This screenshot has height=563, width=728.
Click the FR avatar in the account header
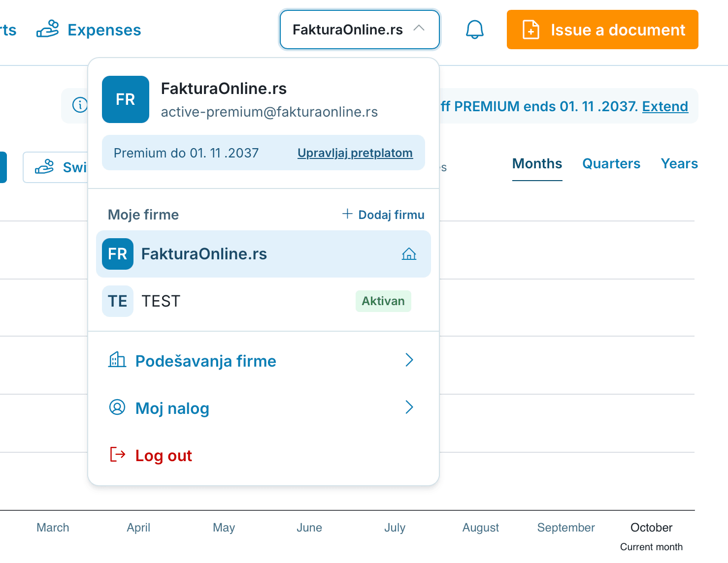[126, 99]
